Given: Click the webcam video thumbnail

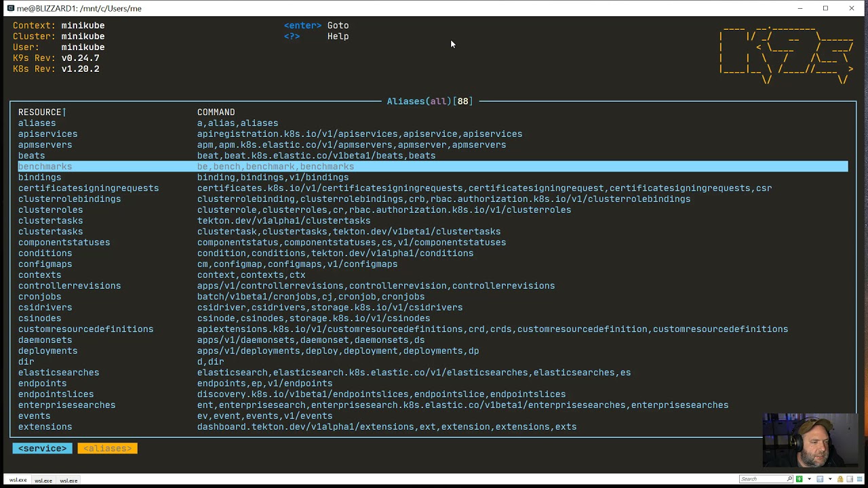Looking at the screenshot, I should (x=810, y=440).
